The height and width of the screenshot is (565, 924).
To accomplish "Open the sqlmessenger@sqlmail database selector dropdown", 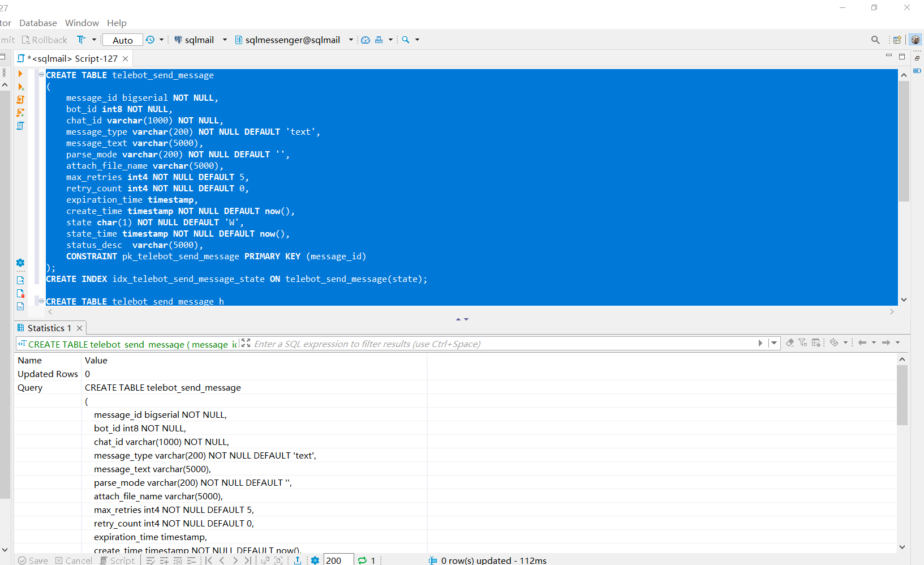I will [x=351, y=40].
